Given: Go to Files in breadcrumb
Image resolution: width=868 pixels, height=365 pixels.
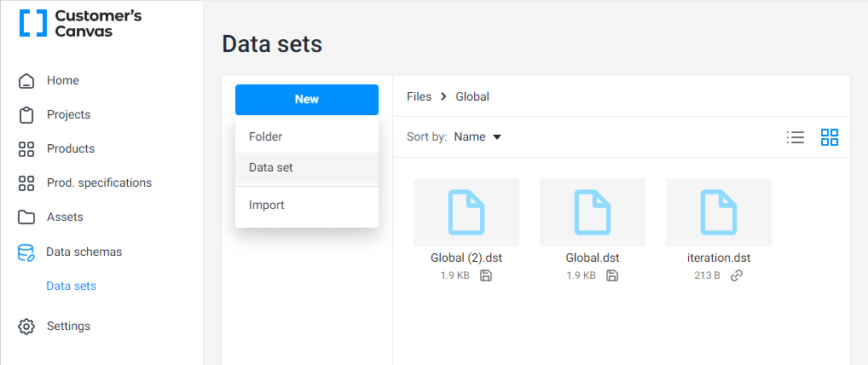Looking at the screenshot, I should click(419, 97).
